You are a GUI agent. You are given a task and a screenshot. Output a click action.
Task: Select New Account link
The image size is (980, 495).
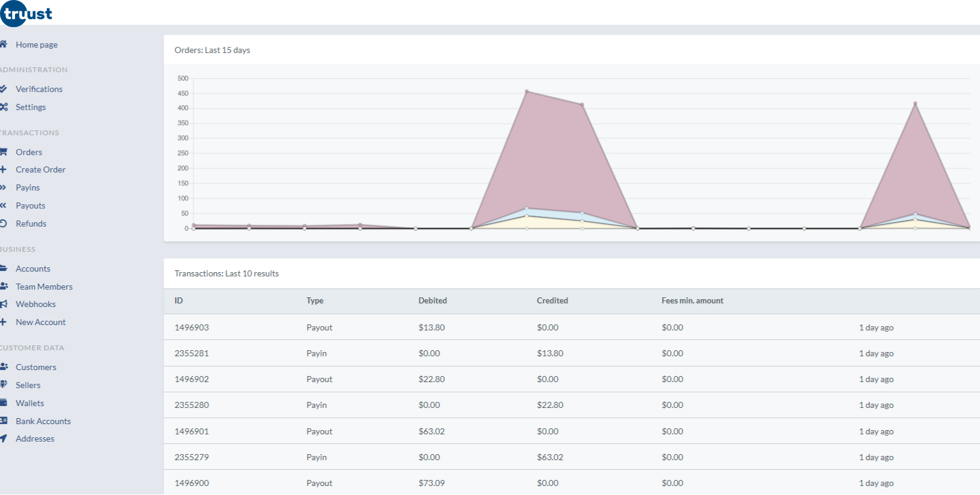tap(40, 322)
